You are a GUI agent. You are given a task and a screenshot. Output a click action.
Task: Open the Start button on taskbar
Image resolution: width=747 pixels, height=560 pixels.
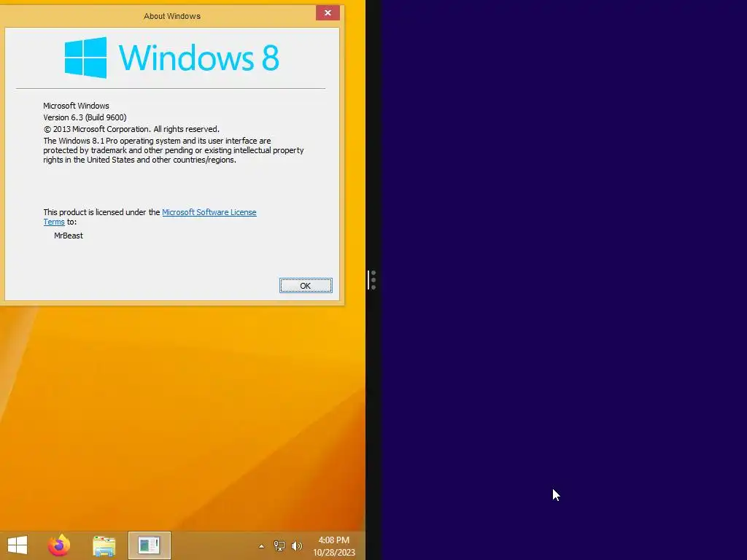tap(18, 545)
